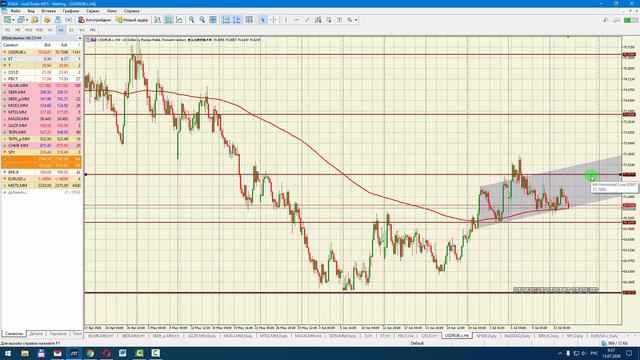Open the EURUSD.c,Daily chart tab
Screen dimensions: 640x360
click(604, 336)
